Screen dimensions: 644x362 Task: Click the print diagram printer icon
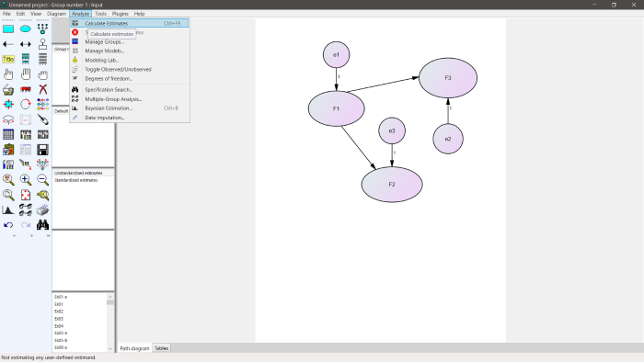[x=42, y=209]
